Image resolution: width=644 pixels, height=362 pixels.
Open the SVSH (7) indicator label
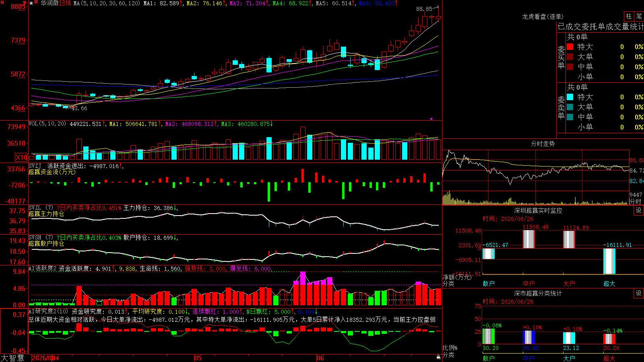(x=41, y=238)
